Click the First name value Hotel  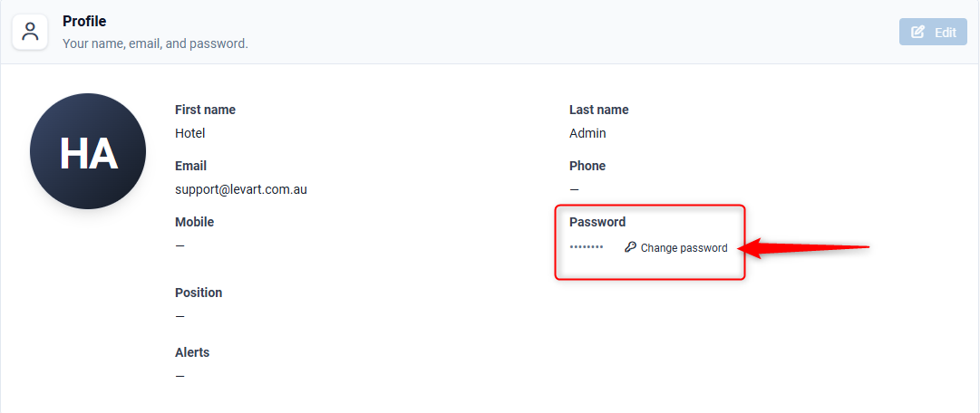click(190, 133)
